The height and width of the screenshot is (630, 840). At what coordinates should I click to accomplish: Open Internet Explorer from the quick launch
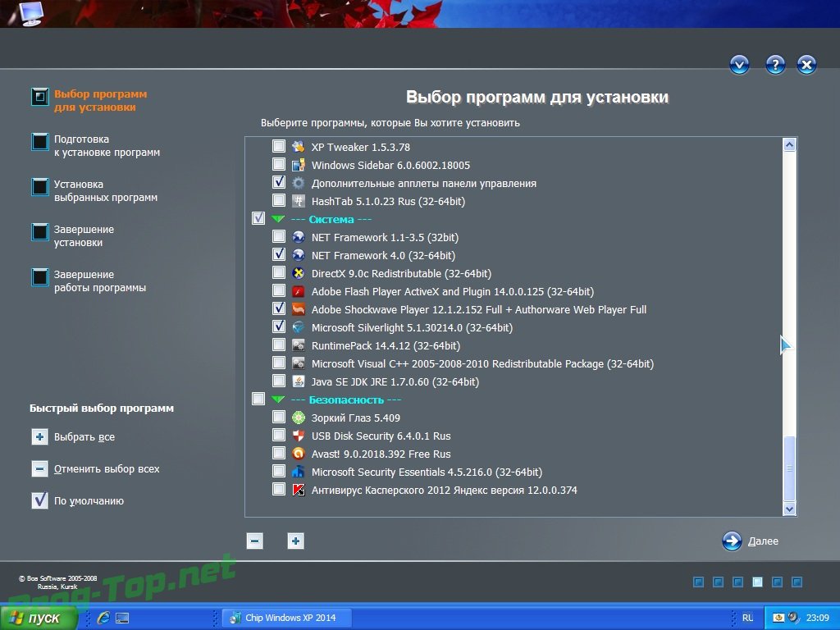pos(103,618)
